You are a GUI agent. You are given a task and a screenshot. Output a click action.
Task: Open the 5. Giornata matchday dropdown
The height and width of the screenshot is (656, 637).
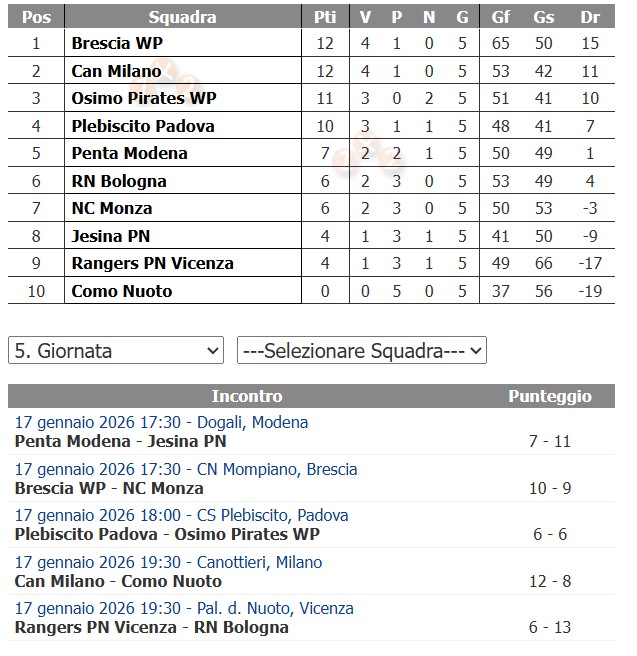(115, 351)
